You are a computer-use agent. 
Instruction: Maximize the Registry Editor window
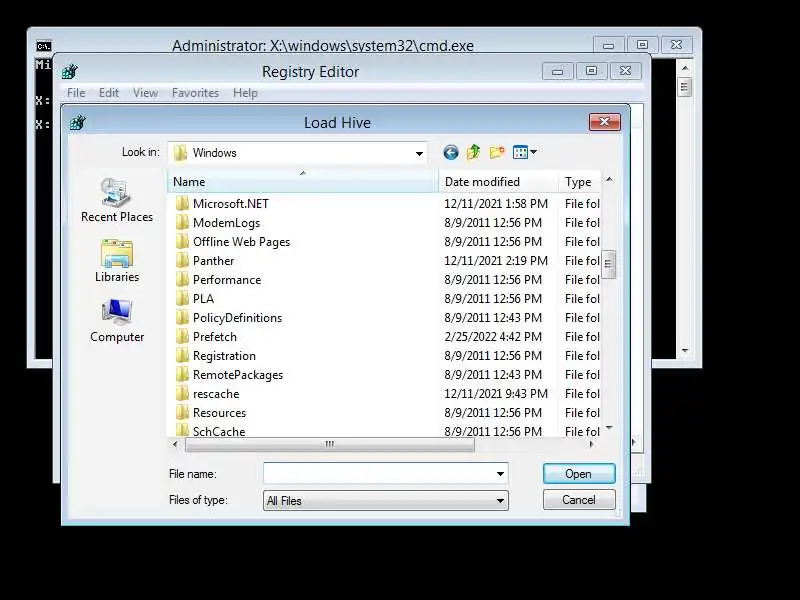click(591, 71)
